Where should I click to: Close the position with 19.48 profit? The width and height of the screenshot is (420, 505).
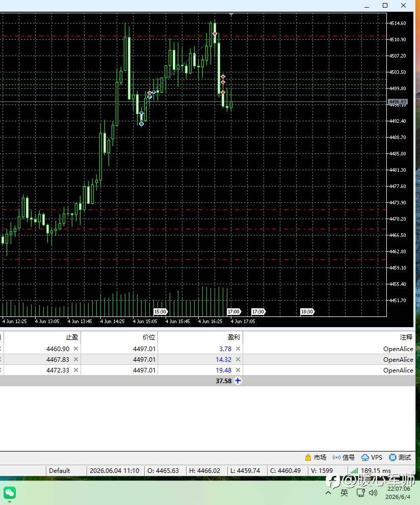[238, 370]
